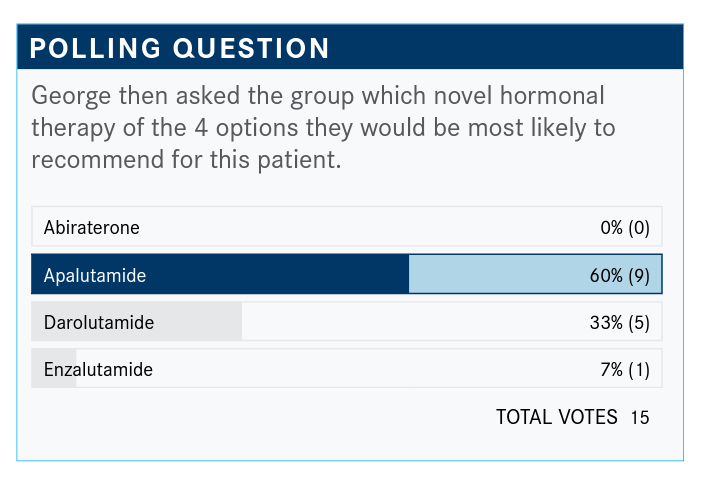Screen dimensions: 704x478
Task: Click the total vote number 15
Action: click(x=640, y=418)
